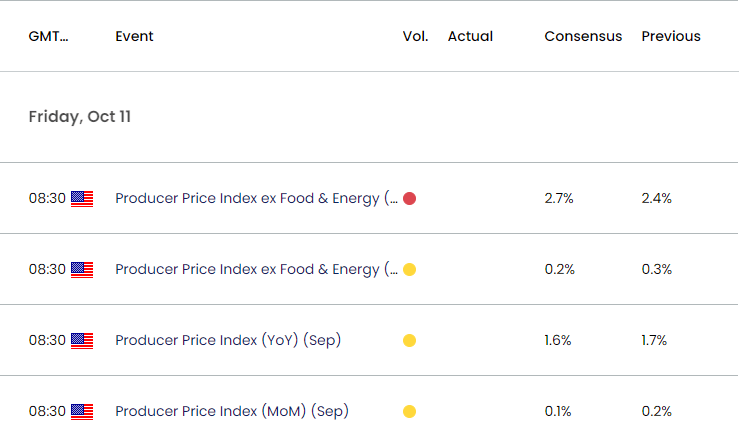Select the Actual column header

coord(470,36)
